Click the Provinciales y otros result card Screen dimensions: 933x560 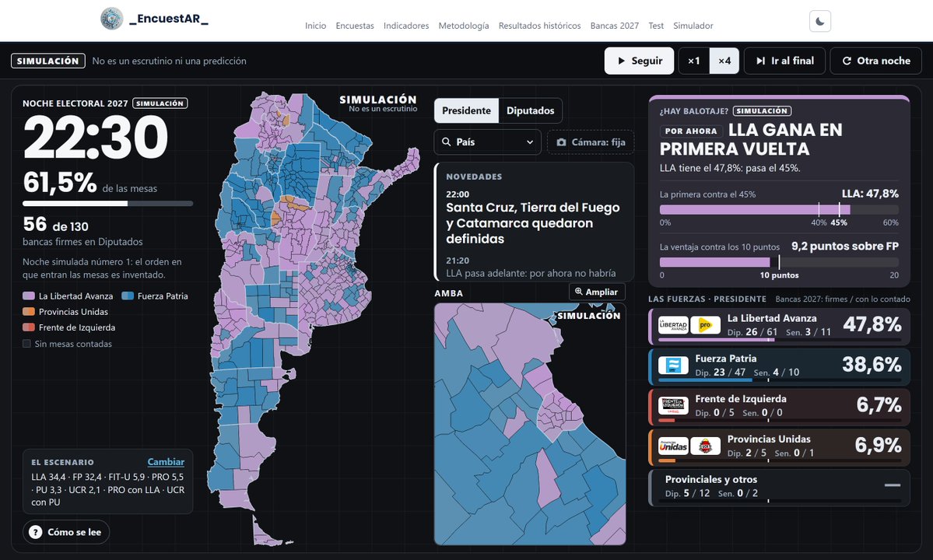coord(779,488)
